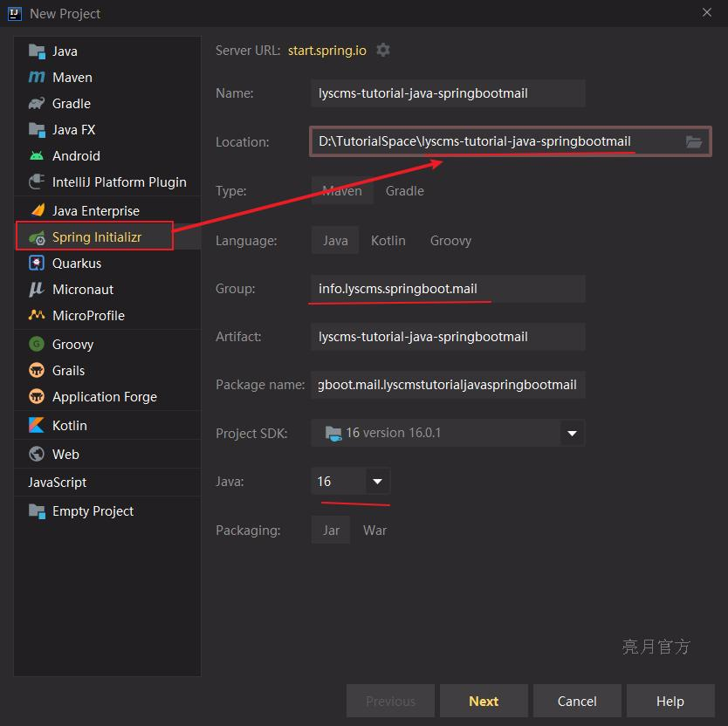Click the Maven 'm' icon

point(37,77)
